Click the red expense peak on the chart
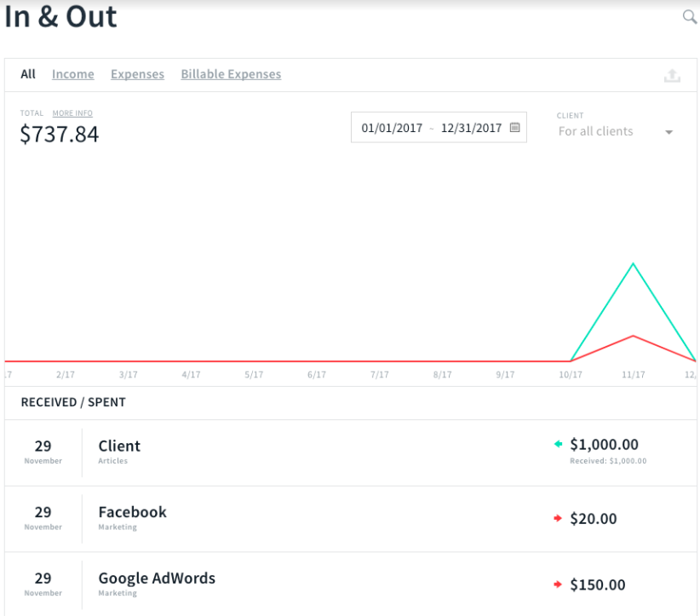Viewport: 700px width, 616px height. [633, 336]
